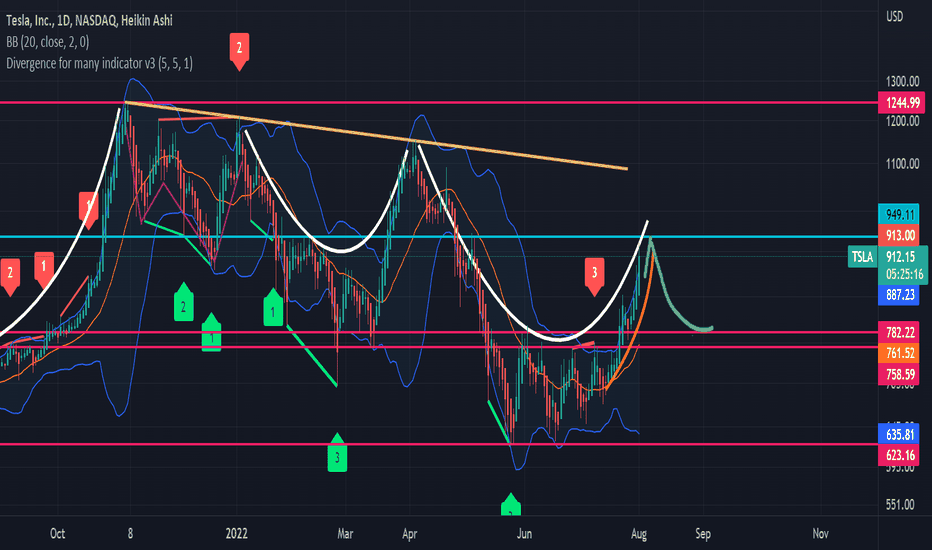Select the 1244.99 pink price label

click(x=901, y=103)
